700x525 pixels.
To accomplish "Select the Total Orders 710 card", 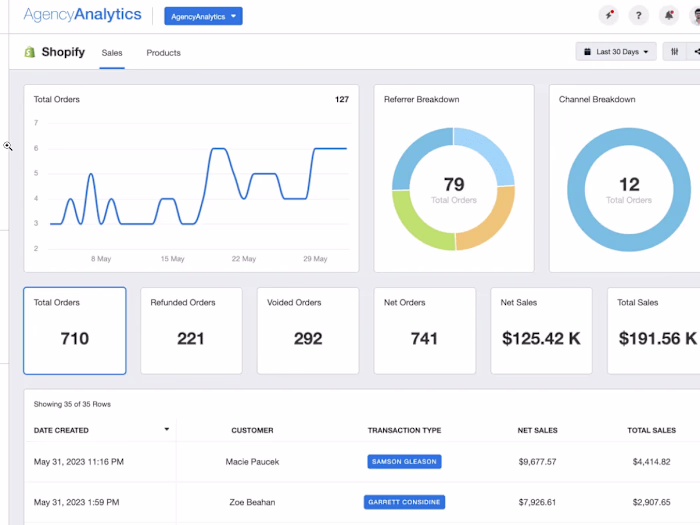I will (75, 331).
